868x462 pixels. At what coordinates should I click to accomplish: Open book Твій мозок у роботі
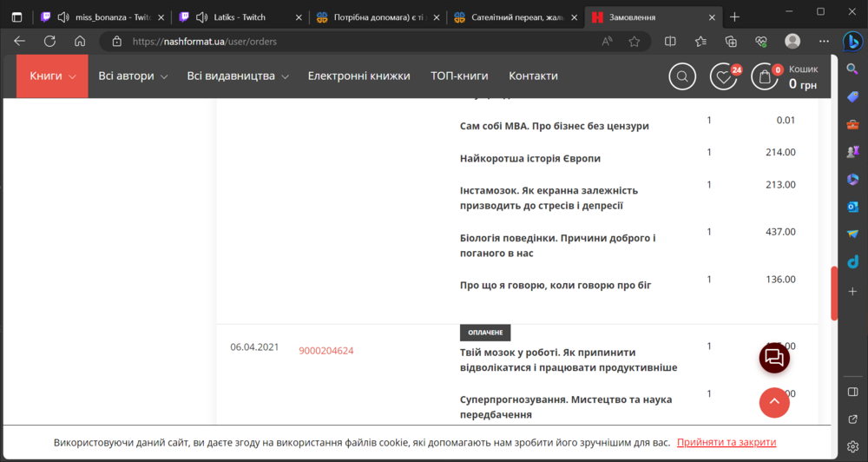(569, 360)
